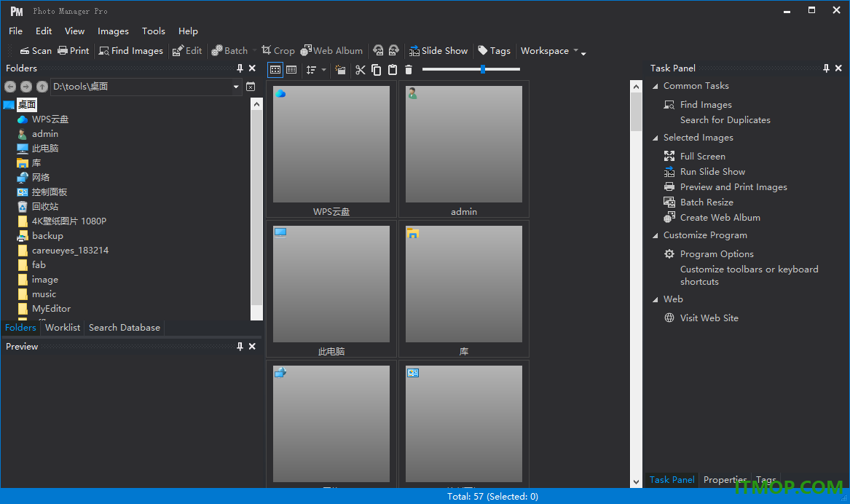
Task: Open the Tools menu
Action: click(154, 31)
